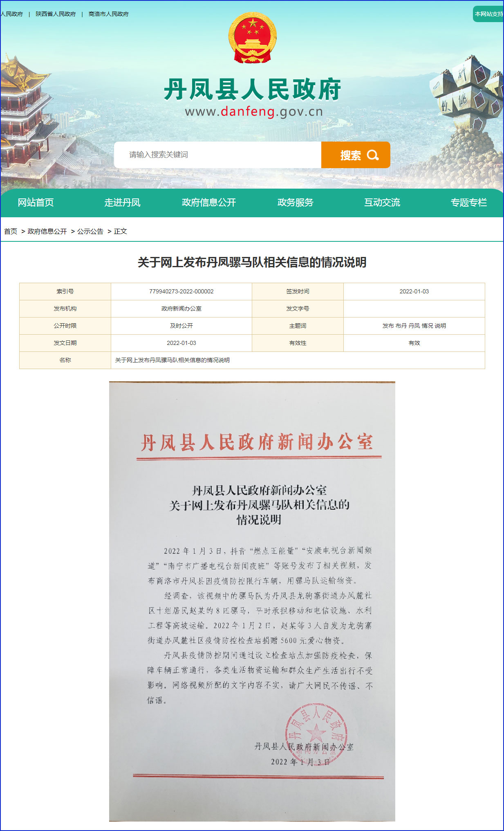Click 政府信息公开 breadcrumb link
The height and width of the screenshot is (831, 504).
click(x=47, y=231)
